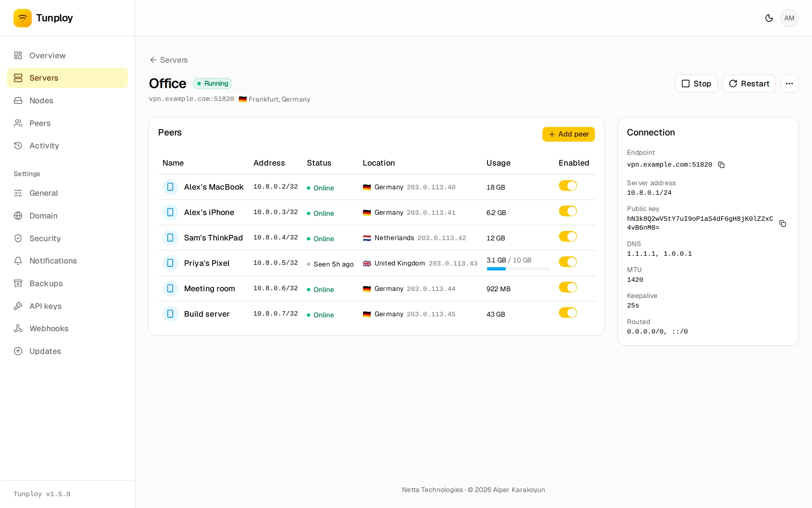Click the server address 10.8.0.1/24
Viewport: 812px width, 508px height.
[x=649, y=193]
